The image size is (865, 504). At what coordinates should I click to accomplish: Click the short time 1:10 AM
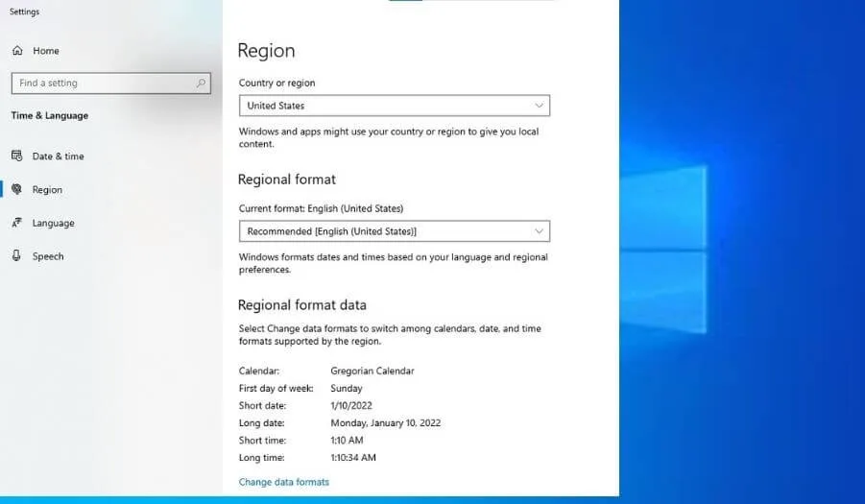click(347, 440)
